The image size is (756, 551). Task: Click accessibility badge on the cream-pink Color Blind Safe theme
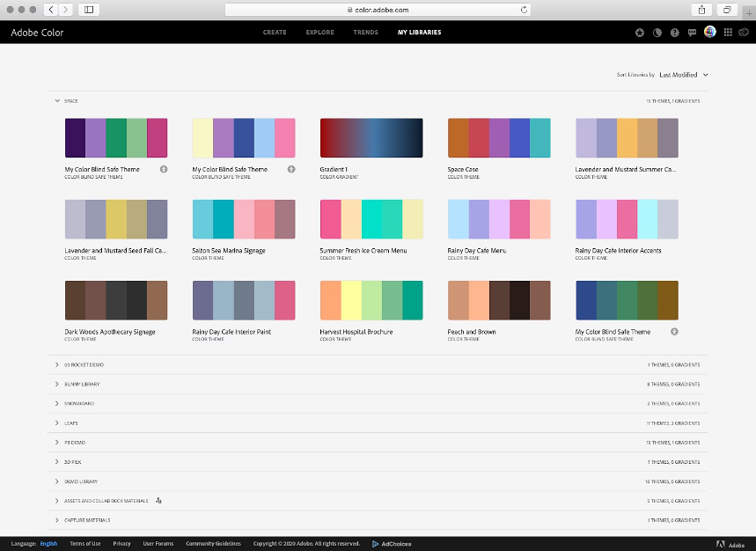pyautogui.click(x=291, y=169)
